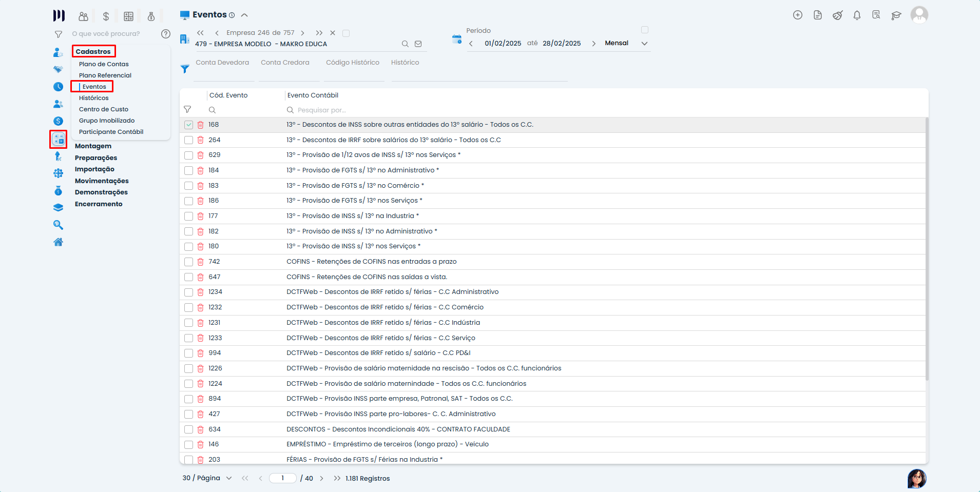
Task: Open Plano de Contas menu item
Action: click(x=104, y=64)
